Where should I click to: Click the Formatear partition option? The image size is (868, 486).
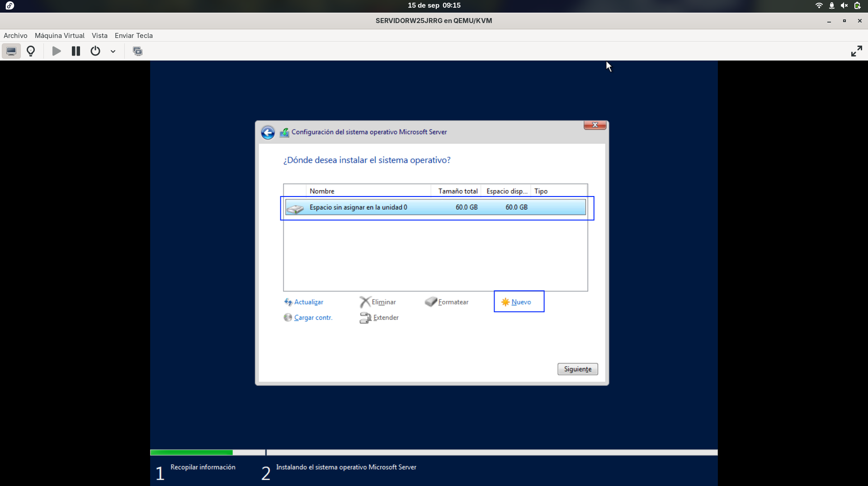tap(447, 302)
